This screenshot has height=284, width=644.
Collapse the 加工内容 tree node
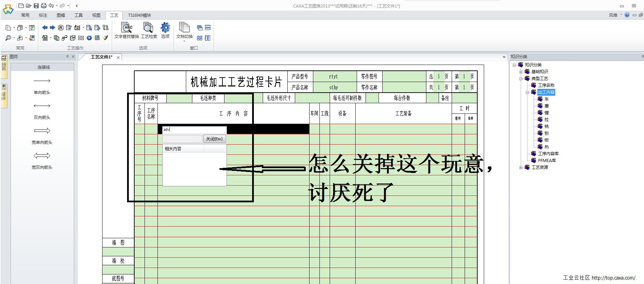[527, 92]
